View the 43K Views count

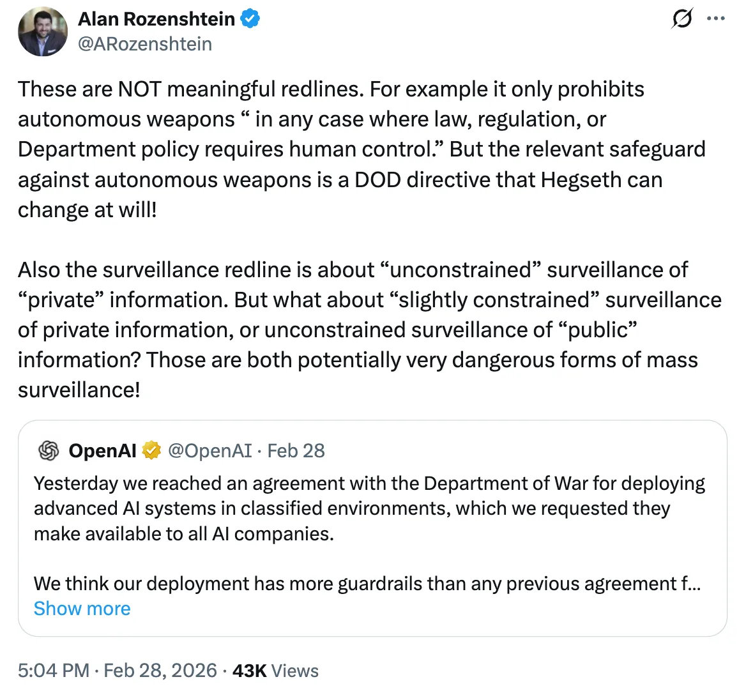point(275,671)
